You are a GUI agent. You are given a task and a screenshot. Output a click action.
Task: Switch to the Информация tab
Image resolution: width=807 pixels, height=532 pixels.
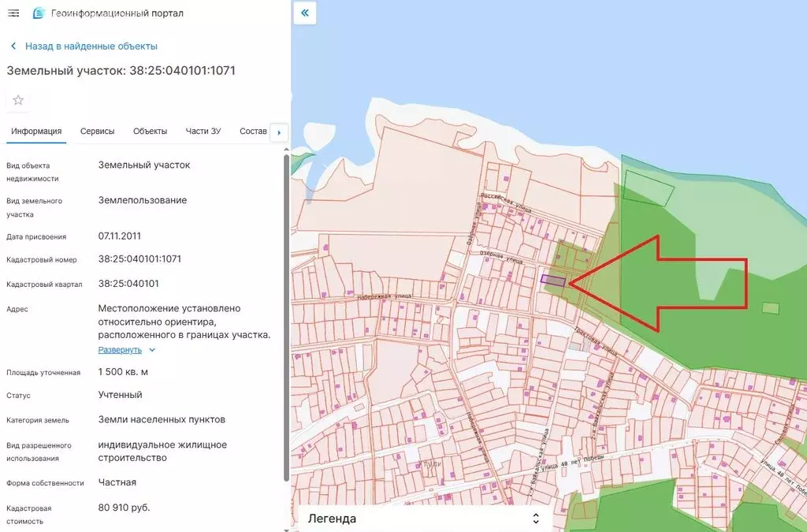click(36, 131)
